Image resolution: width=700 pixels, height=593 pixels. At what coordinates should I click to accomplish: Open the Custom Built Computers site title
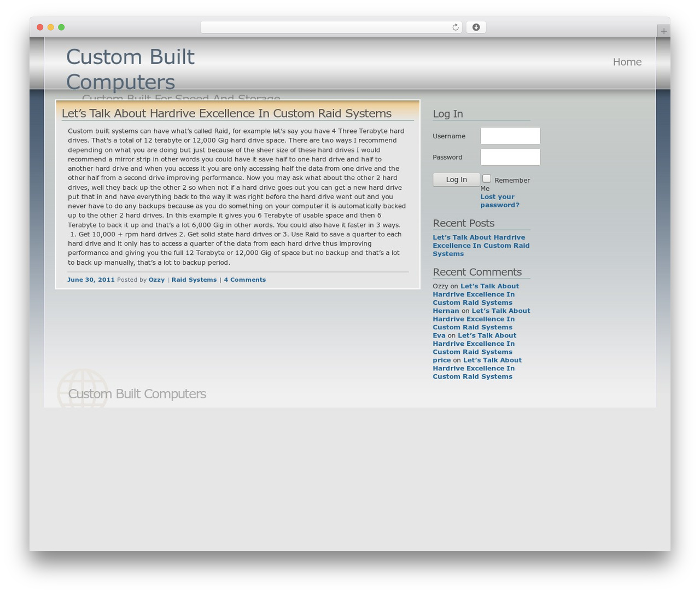(x=130, y=69)
